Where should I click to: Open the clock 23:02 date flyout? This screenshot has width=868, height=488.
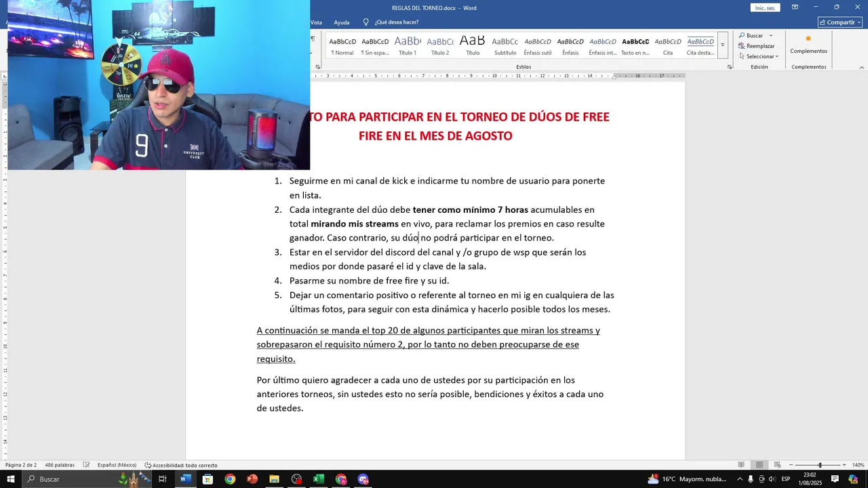(x=809, y=479)
